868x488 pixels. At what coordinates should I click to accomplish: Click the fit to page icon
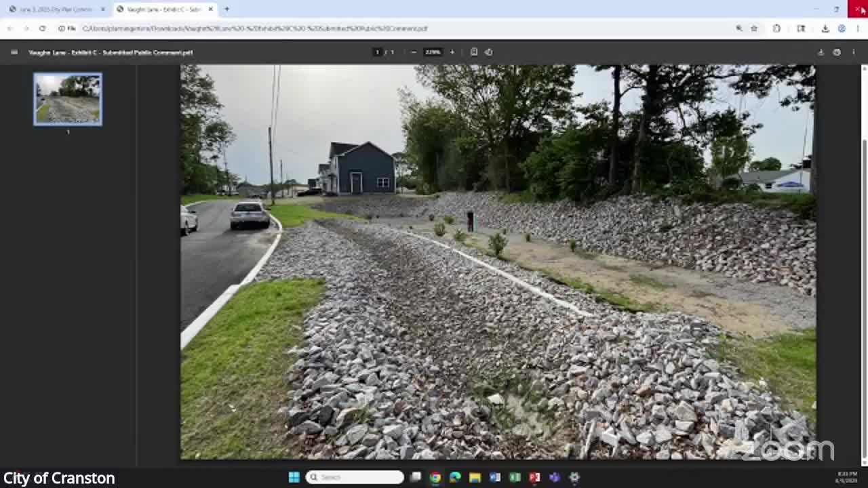point(474,52)
